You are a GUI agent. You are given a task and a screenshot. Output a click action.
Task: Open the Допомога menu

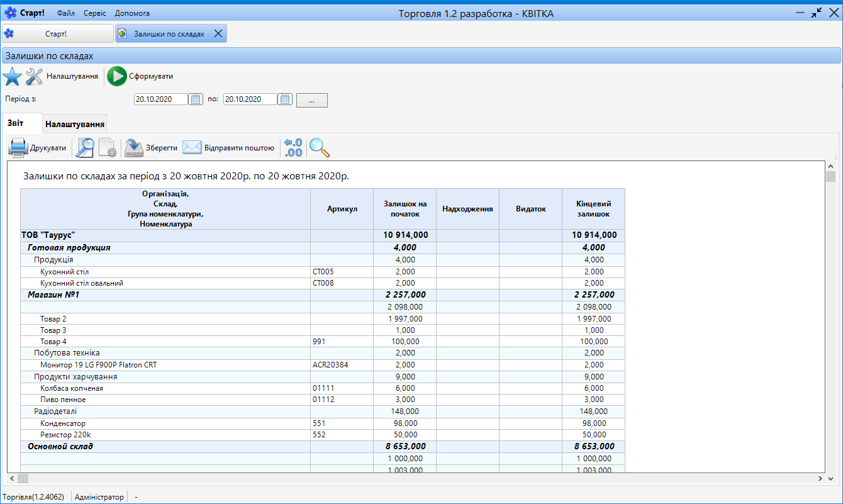tap(132, 13)
